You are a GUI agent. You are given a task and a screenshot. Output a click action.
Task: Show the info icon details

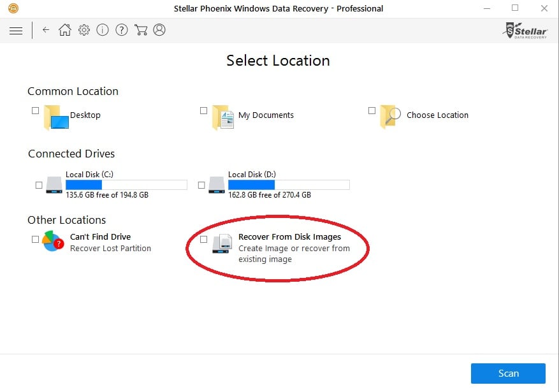click(103, 30)
